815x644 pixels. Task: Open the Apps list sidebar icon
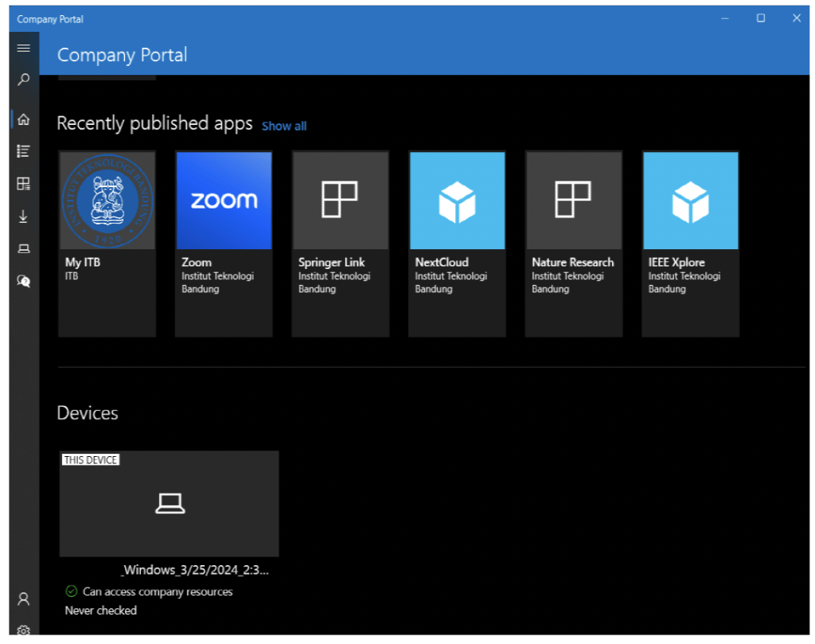pos(23,151)
